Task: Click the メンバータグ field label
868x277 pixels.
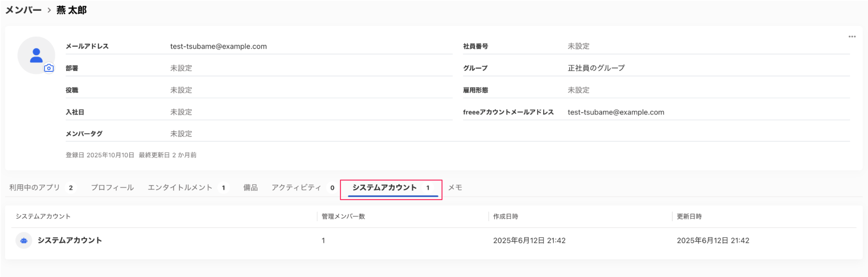Action: click(x=84, y=134)
